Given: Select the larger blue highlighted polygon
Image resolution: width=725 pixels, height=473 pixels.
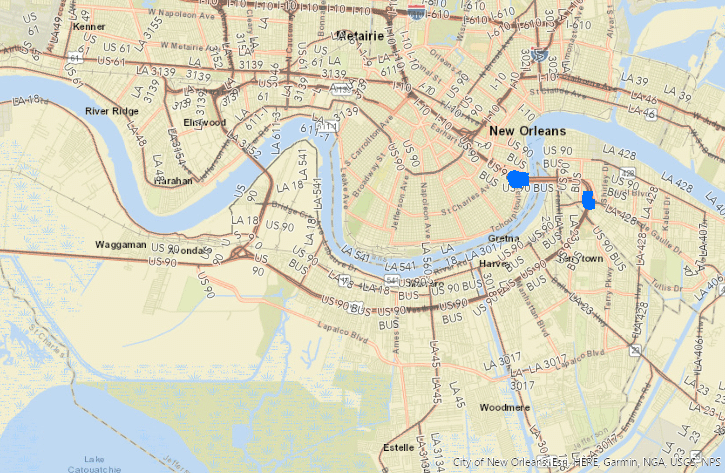Looking at the screenshot, I should pos(518,179).
